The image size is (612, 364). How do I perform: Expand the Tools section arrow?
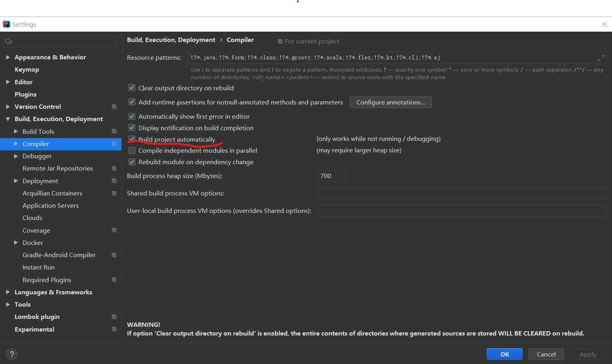[x=8, y=304]
